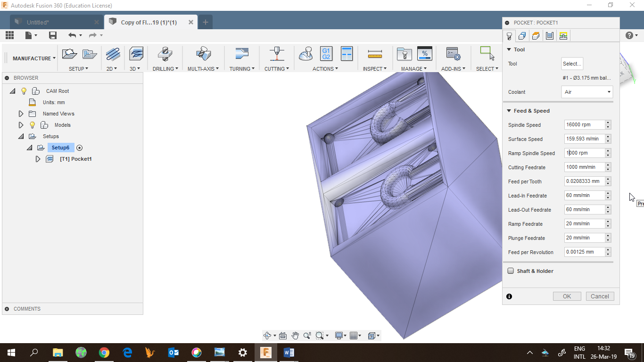Open the Manufacture workspace dropdown

[34, 58]
